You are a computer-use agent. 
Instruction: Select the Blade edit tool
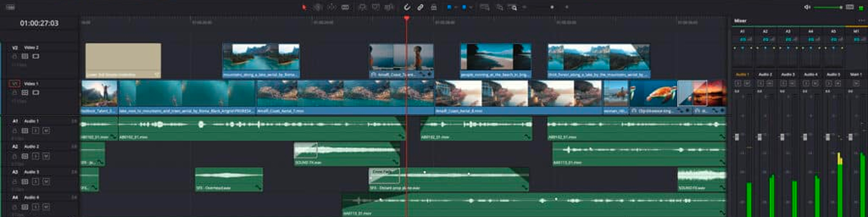click(345, 7)
